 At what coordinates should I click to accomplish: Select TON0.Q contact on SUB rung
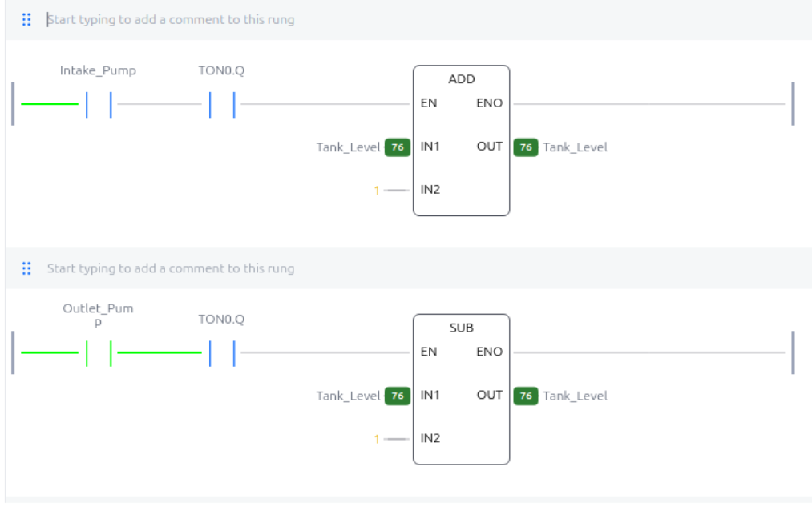click(x=222, y=353)
